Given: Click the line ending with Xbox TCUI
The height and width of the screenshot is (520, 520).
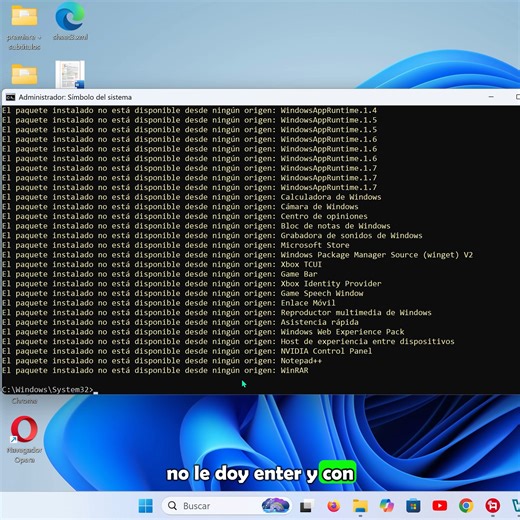Looking at the screenshot, I should (162, 264).
